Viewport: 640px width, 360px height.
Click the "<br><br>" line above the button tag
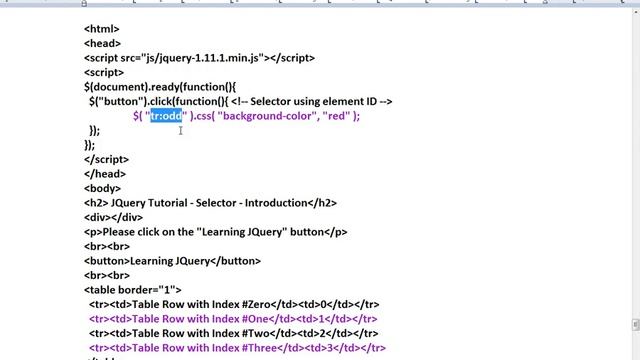coord(107,246)
